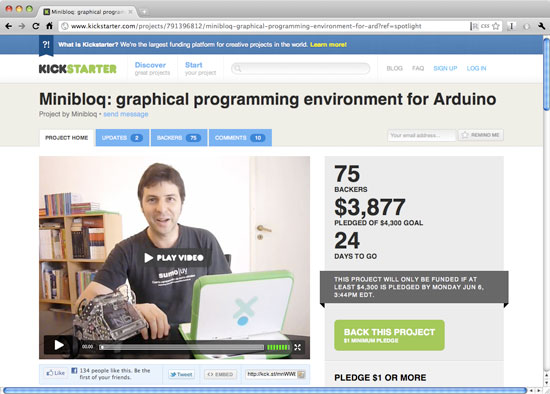Focus the Kickstarter search field
This screenshot has height=394, width=550.
pyautogui.click(x=301, y=68)
